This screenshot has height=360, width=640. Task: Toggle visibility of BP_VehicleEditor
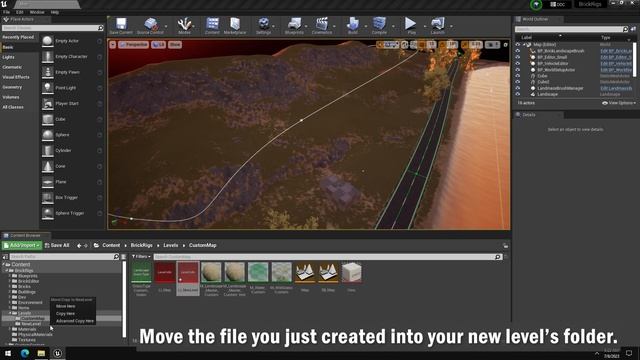click(x=518, y=64)
